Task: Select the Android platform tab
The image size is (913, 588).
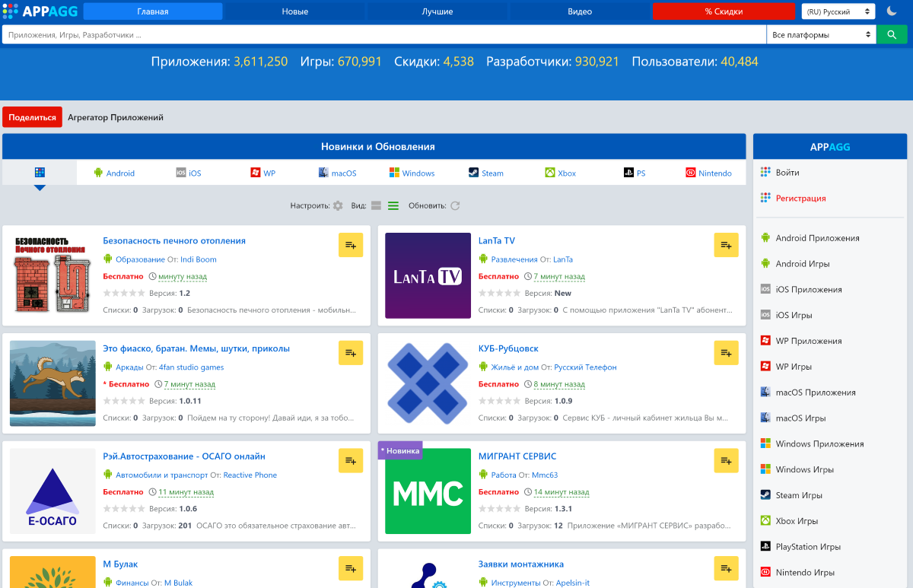Action: pyautogui.click(x=114, y=173)
